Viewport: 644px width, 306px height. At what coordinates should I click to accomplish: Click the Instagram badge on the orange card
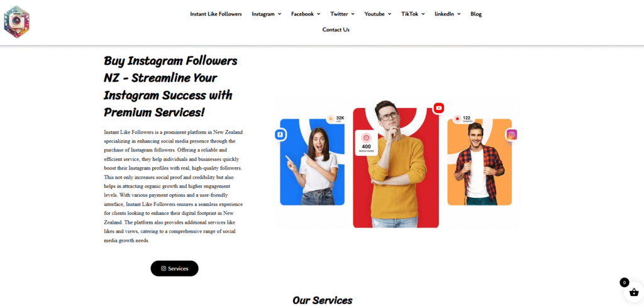(x=512, y=134)
